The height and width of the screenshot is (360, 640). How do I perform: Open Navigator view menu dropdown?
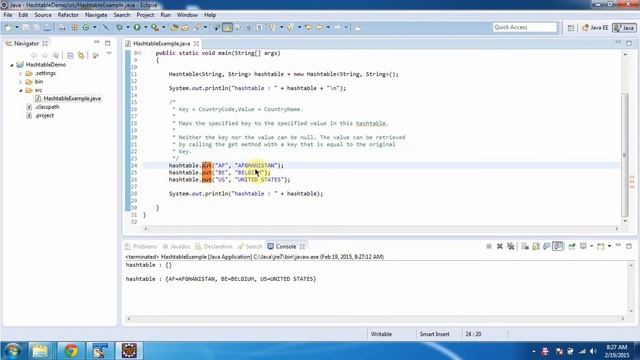(x=109, y=54)
